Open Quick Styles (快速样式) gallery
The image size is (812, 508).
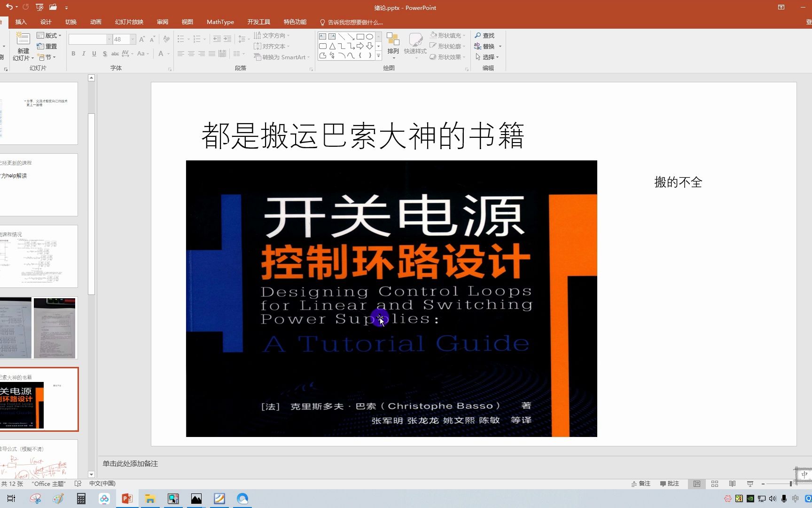415,46
